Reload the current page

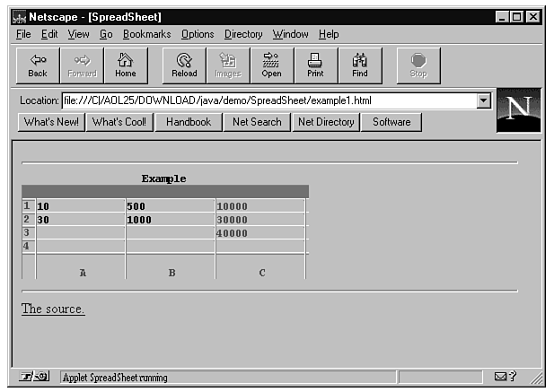pyautogui.click(x=184, y=65)
